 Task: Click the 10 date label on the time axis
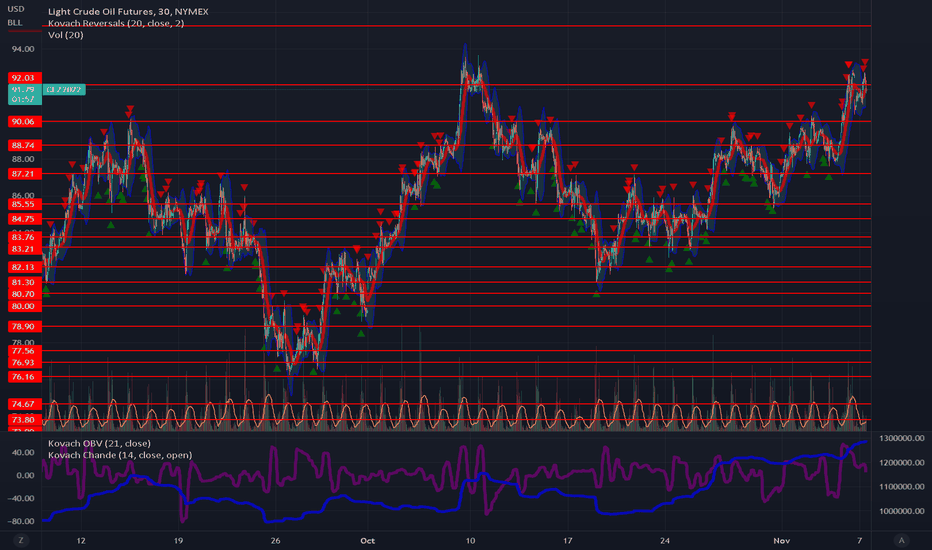pos(470,540)
